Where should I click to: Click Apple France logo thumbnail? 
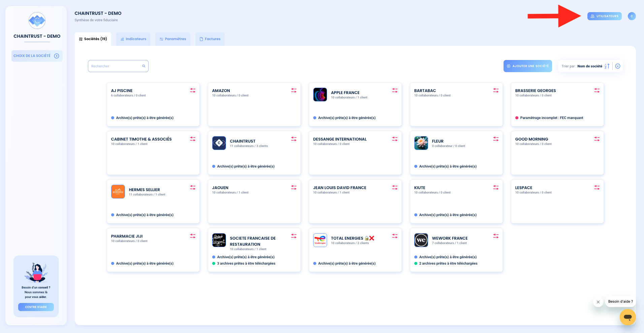[320, 95]
